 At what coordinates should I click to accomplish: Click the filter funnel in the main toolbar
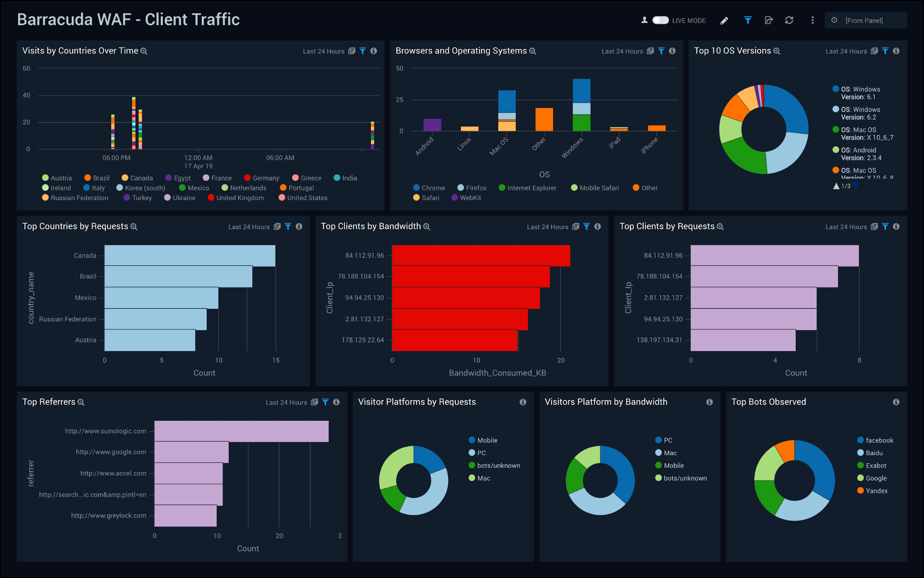coord(747,20)
